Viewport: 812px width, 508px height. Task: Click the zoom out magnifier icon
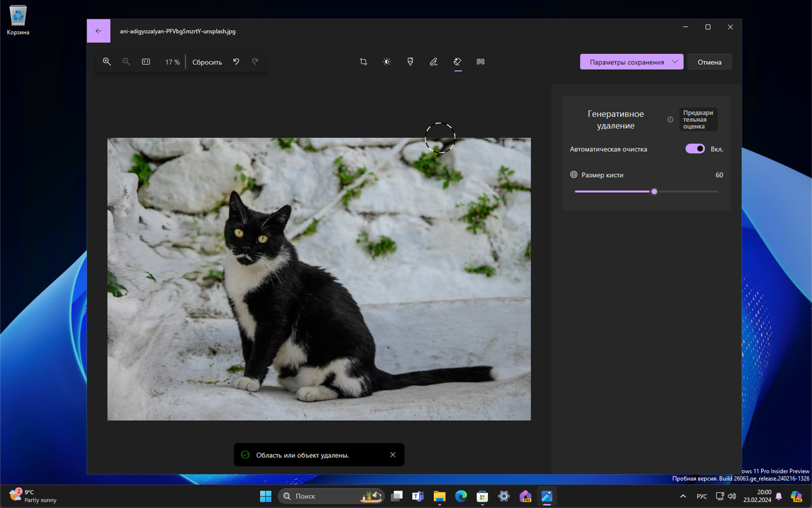[126, 62]
